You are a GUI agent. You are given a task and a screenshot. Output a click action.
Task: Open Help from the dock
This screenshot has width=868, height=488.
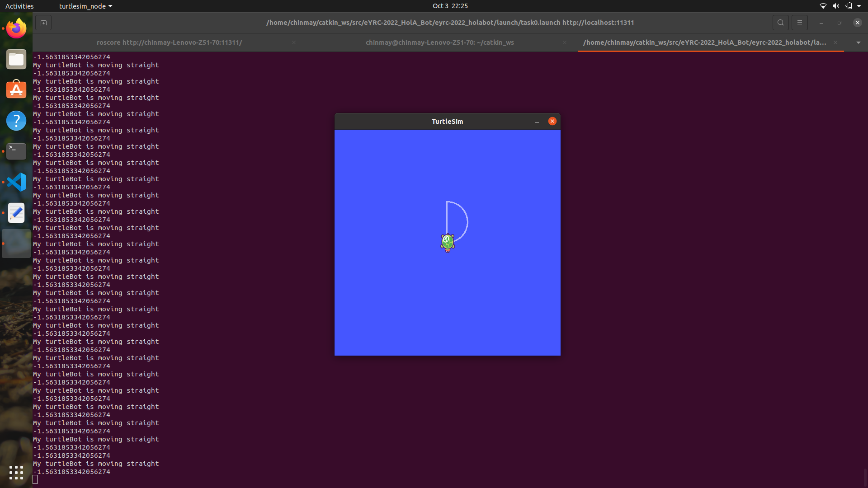16,121
